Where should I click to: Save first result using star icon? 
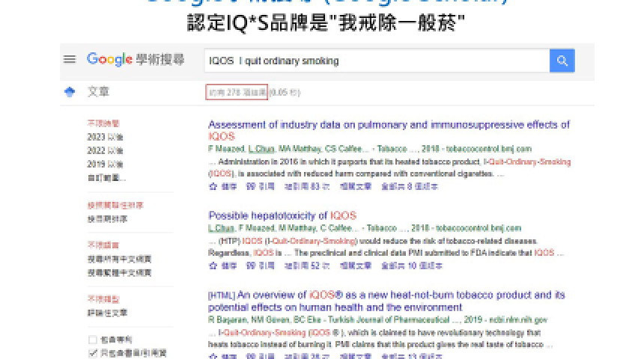point(213,186)
